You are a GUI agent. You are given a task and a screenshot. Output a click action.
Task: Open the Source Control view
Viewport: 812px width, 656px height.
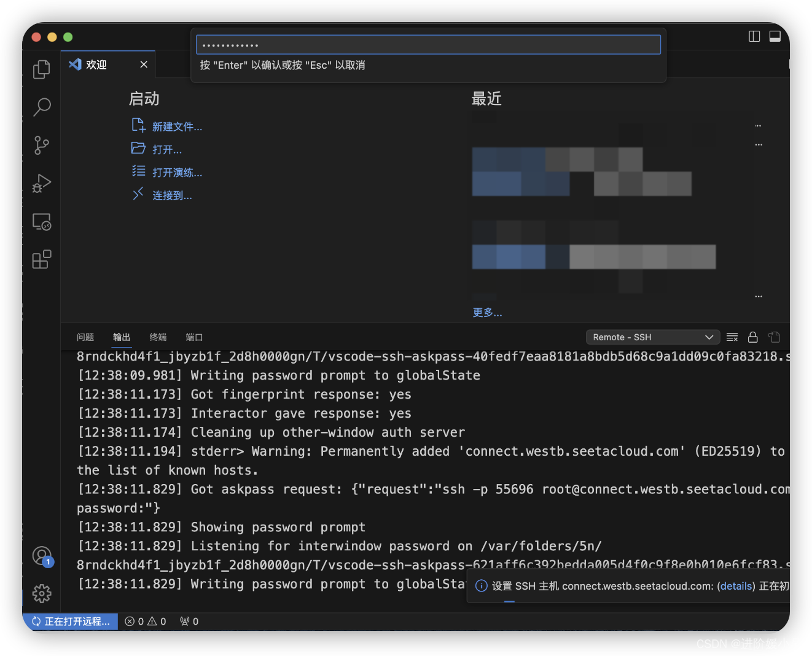[41, 146]
